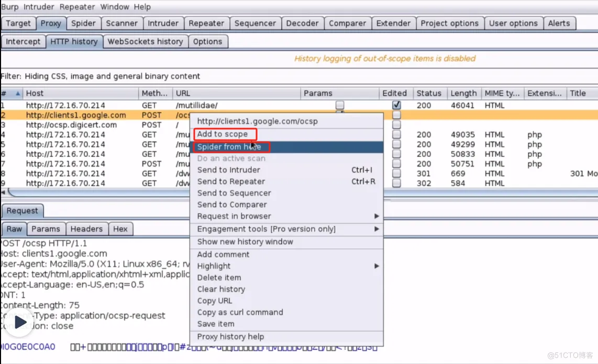
Task: Send the request to Sequencer
Action: [x=233, y=193]
